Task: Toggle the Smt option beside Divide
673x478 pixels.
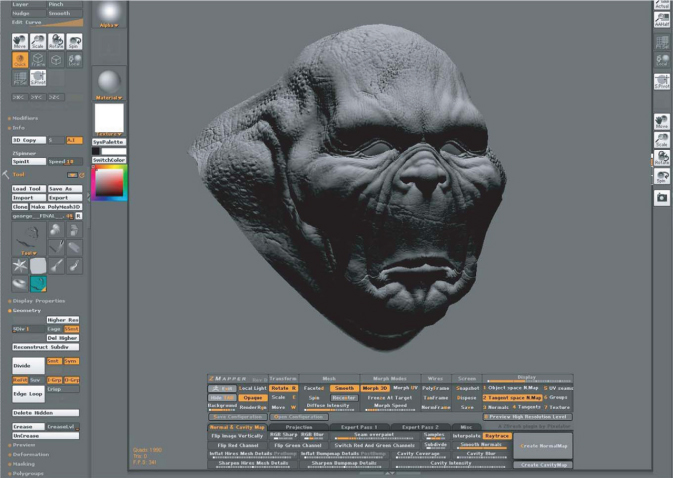Action: point(55,360)
